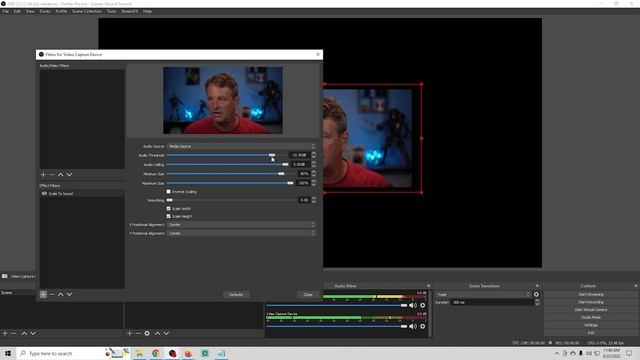640x360 pixels.
Task: Open the Tools menu
Action: point(111,11)
